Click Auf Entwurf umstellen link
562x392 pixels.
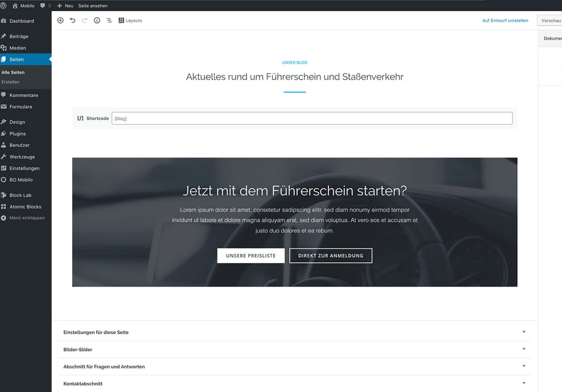[505, 21]
